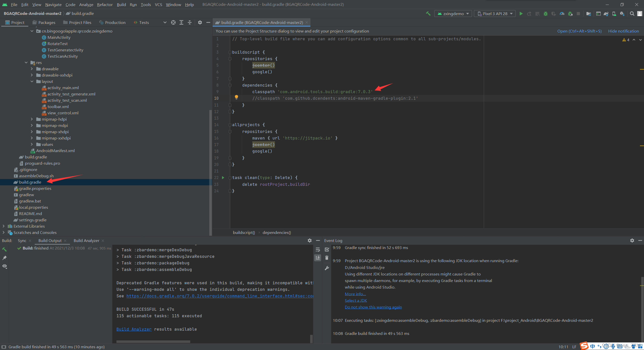Image resolution: width=644 pixels, height=350 pixels.
Task: Open the VCS menu
Action: click(158, 5)
